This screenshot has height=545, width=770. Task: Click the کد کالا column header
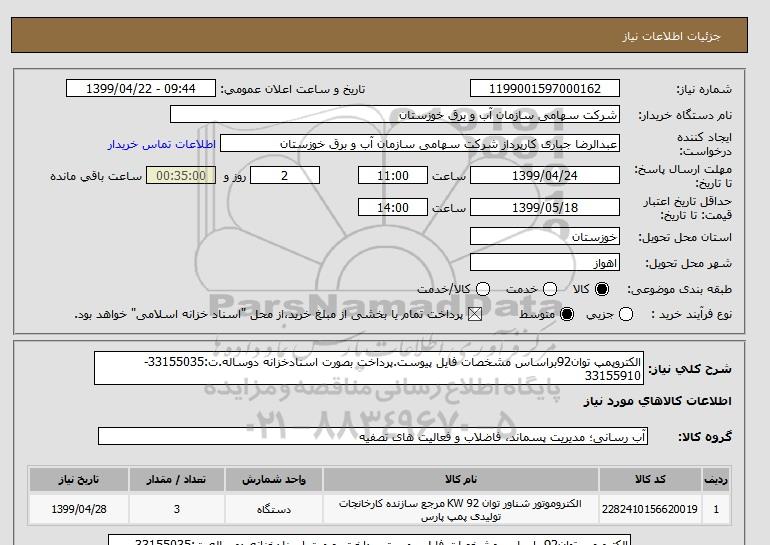650,479
